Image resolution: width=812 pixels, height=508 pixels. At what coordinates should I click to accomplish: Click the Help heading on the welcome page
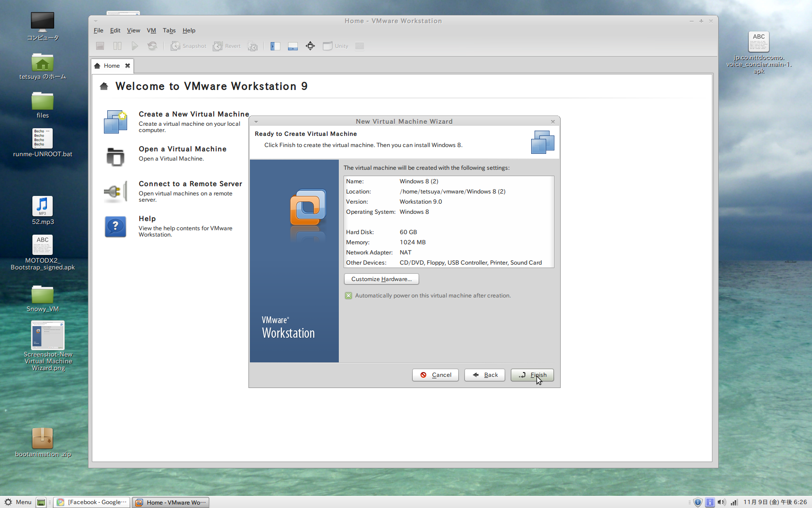147,219
